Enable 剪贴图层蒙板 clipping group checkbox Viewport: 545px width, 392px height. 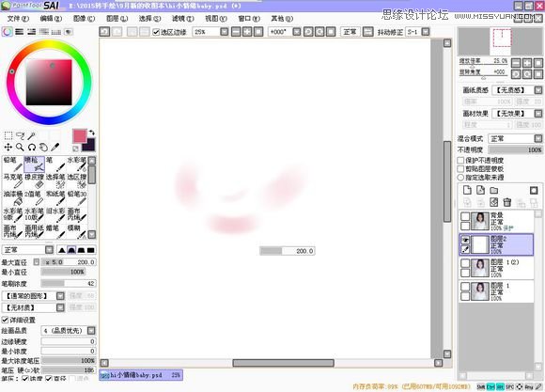click(460, 169)
